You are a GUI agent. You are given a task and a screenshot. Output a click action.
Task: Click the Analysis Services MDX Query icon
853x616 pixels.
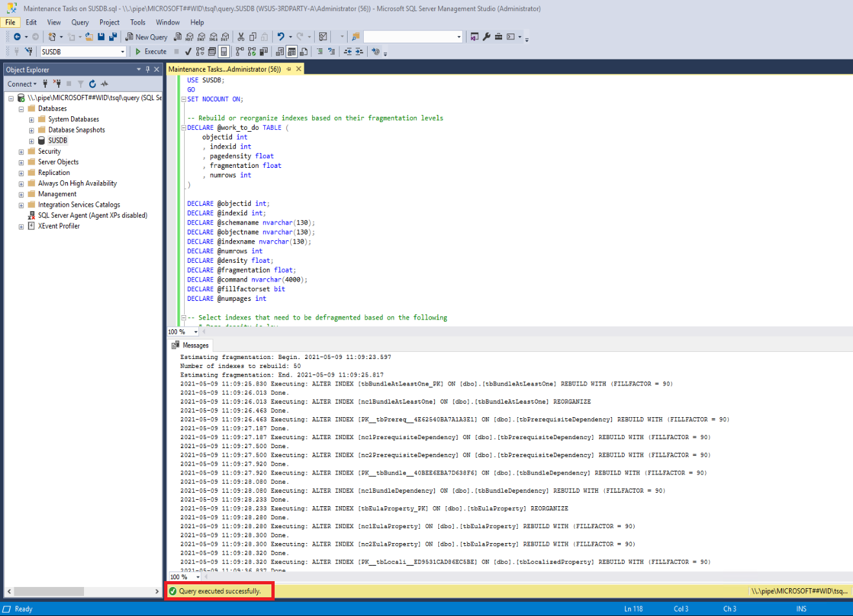tap(189, 37)
